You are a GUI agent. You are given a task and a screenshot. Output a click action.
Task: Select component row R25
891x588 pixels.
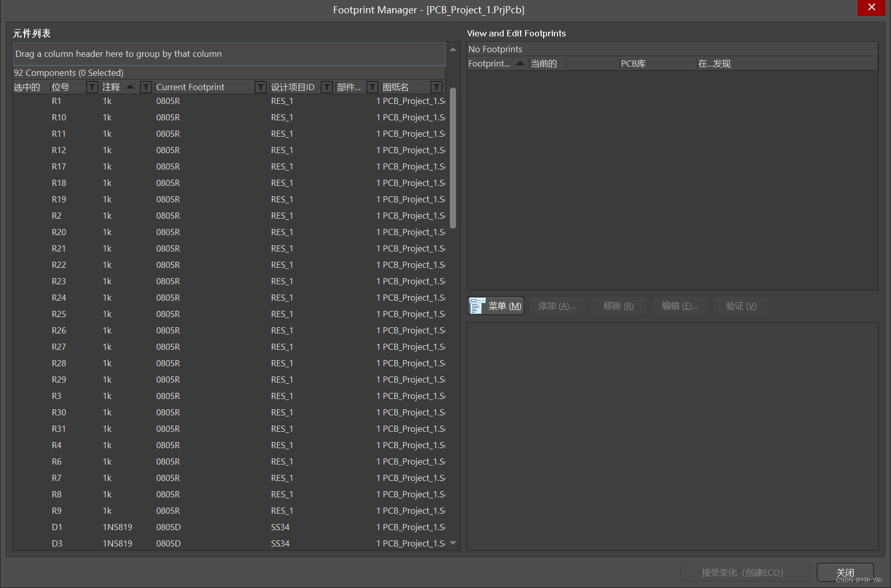(229, 314)
